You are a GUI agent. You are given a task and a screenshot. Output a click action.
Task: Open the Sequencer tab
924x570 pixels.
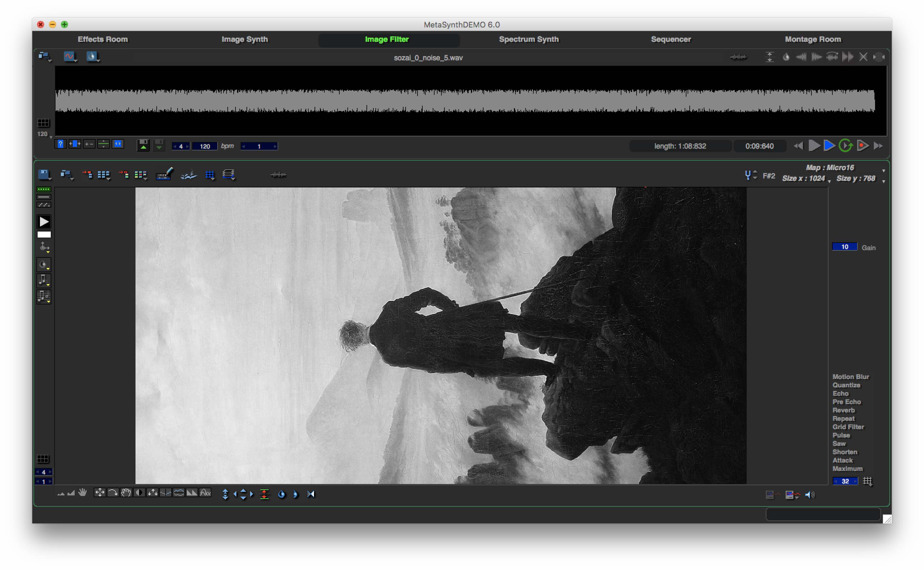671,39
